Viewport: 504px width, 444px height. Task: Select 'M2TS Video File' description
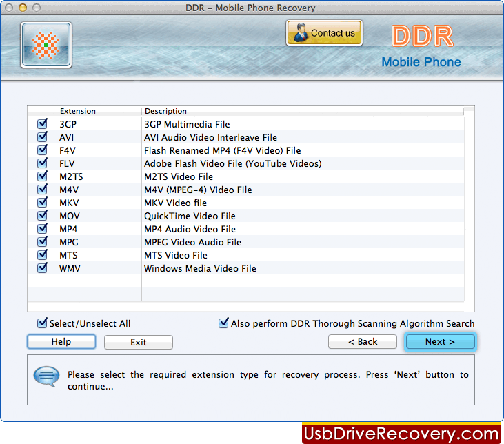179,176
